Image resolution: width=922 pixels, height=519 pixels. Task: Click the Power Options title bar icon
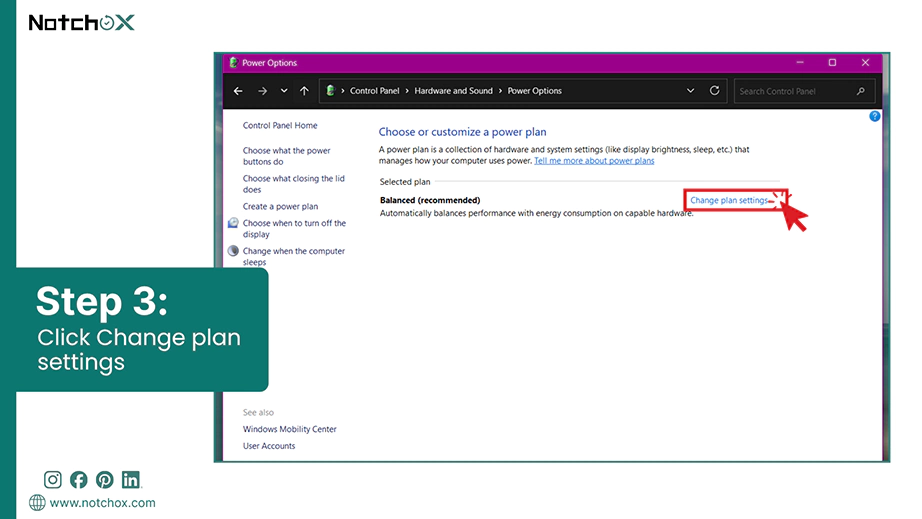[x=233, y=62]
